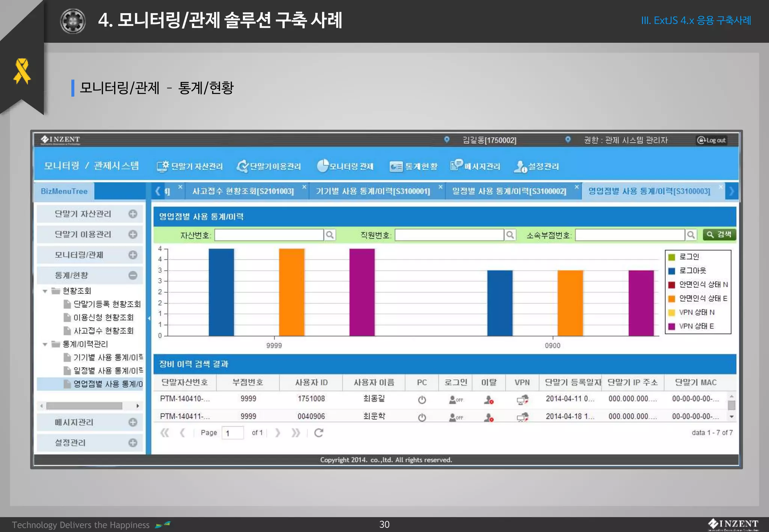Click the Log out button
The height and width of the screenshot is (532, 769).
pyautogui.click(x=712, y=140)
